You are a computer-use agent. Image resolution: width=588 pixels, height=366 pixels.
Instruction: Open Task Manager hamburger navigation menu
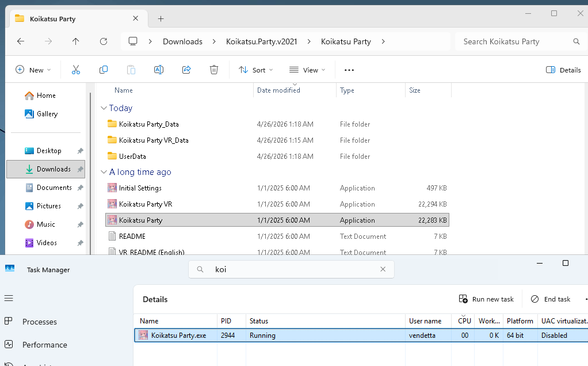(9, 298)
